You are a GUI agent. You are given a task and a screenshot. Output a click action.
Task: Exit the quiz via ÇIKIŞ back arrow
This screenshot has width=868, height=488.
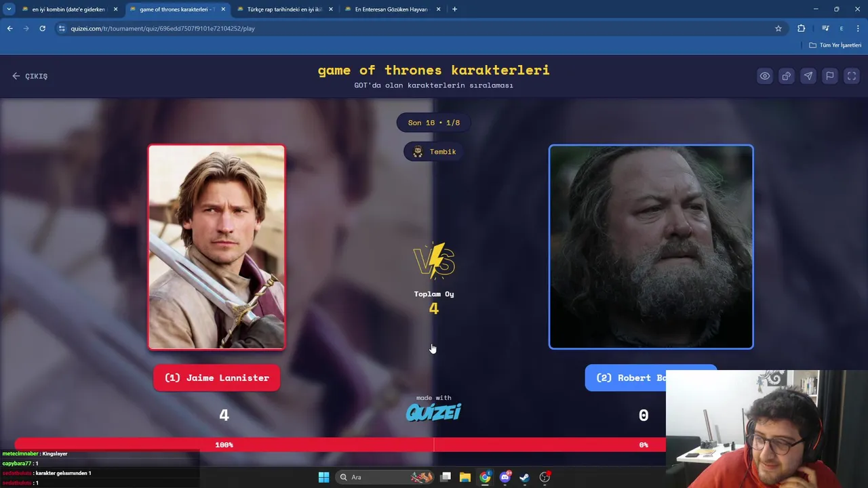point(30,76)
